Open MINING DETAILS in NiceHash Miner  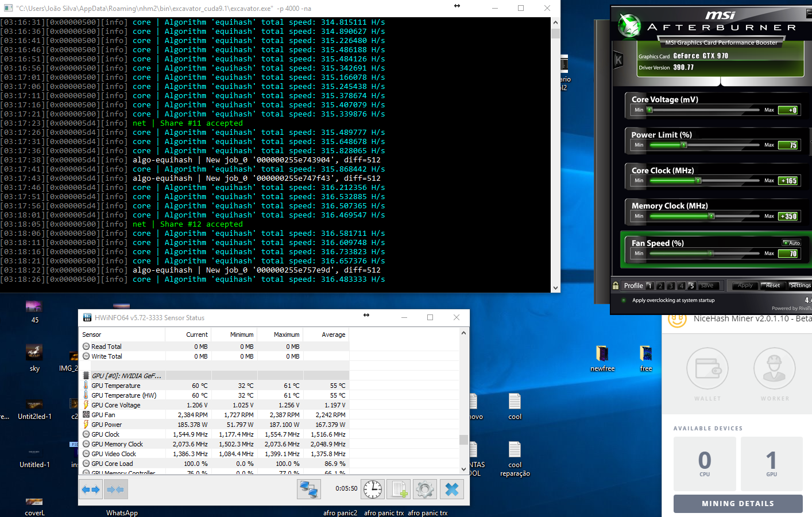point(738,503)
